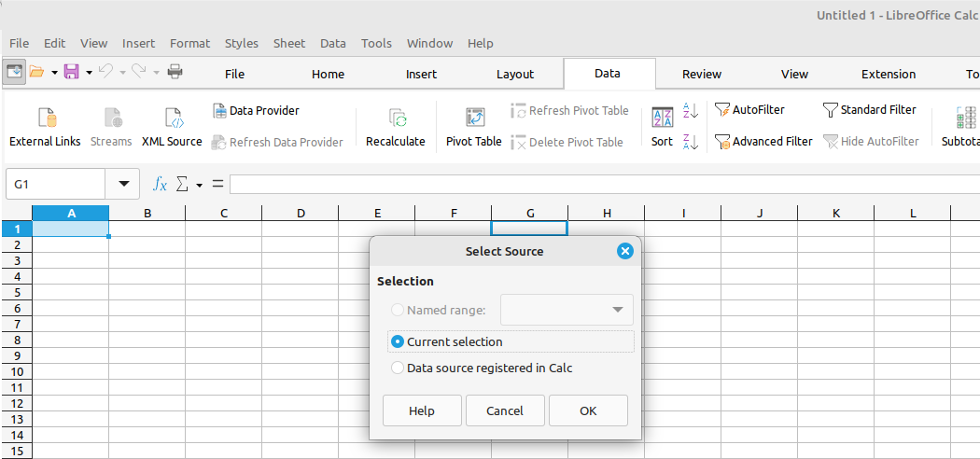Open the XML Source tool

pyautogui.click(x=172, y=118)
